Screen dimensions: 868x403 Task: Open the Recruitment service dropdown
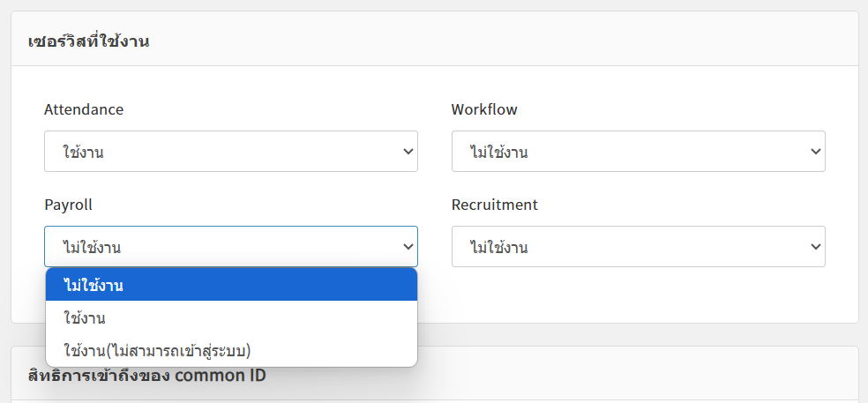click(638, 247)
